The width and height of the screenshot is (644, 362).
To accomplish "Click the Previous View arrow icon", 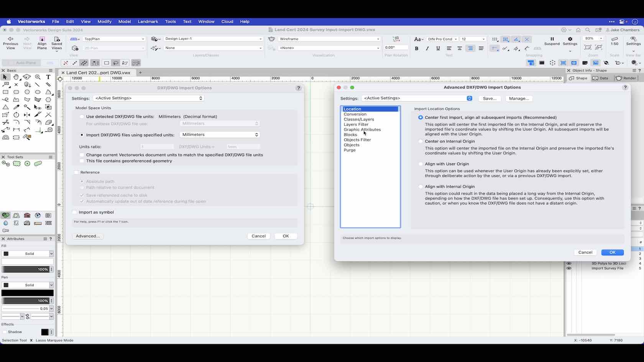I will click(10, 39).
